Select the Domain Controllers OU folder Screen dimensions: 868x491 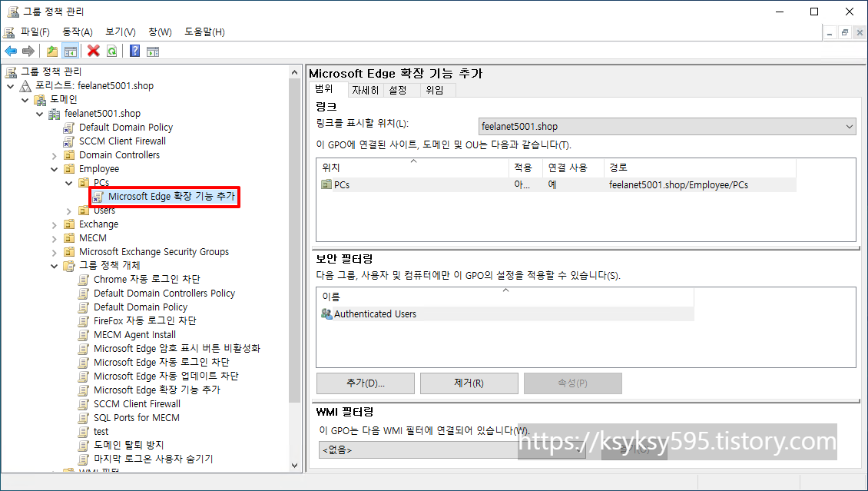tap(119, 155)
